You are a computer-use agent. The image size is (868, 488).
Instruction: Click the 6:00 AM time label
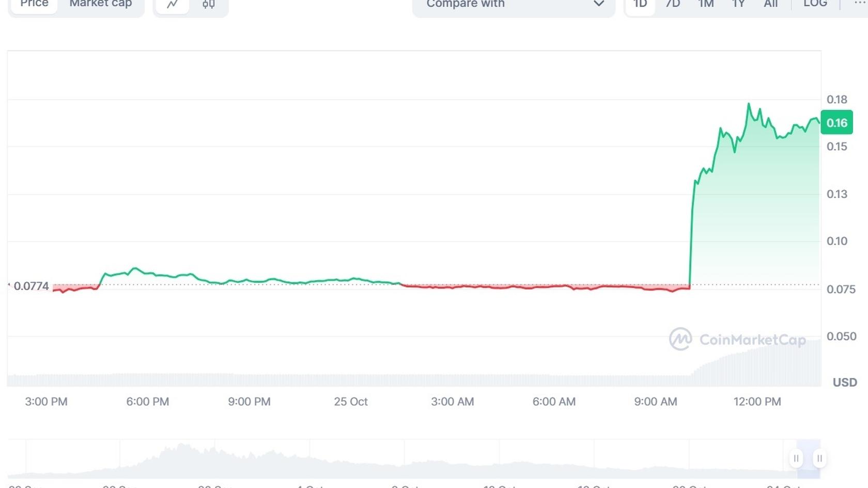(554, 401)
